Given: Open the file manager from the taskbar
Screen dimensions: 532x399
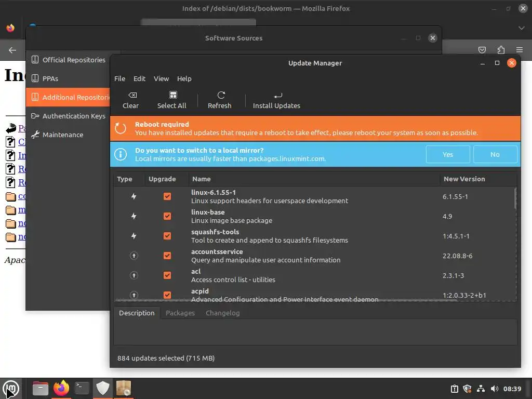Looking at the screenshot, I should (x=41, y=388).
